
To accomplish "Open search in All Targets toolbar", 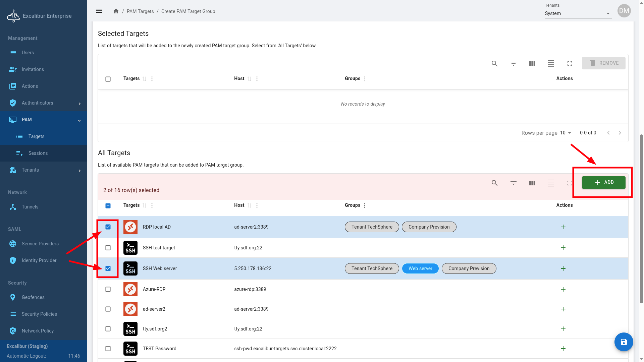I will pos(494,183).
